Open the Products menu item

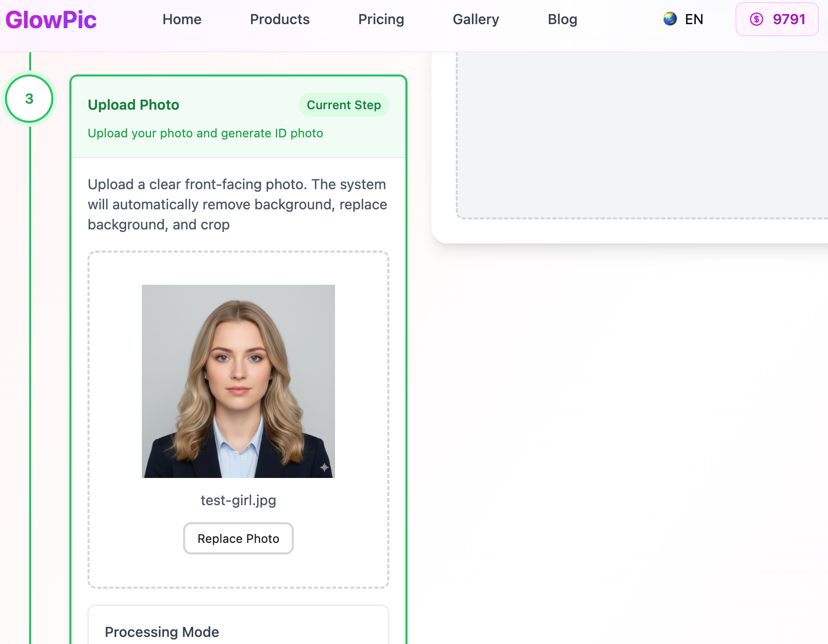pos(280,19)
